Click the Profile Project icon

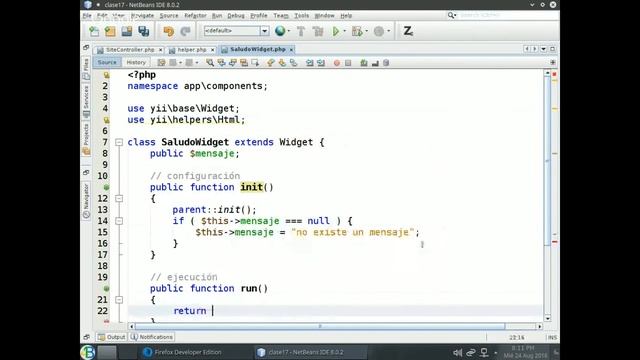[379, 31]
